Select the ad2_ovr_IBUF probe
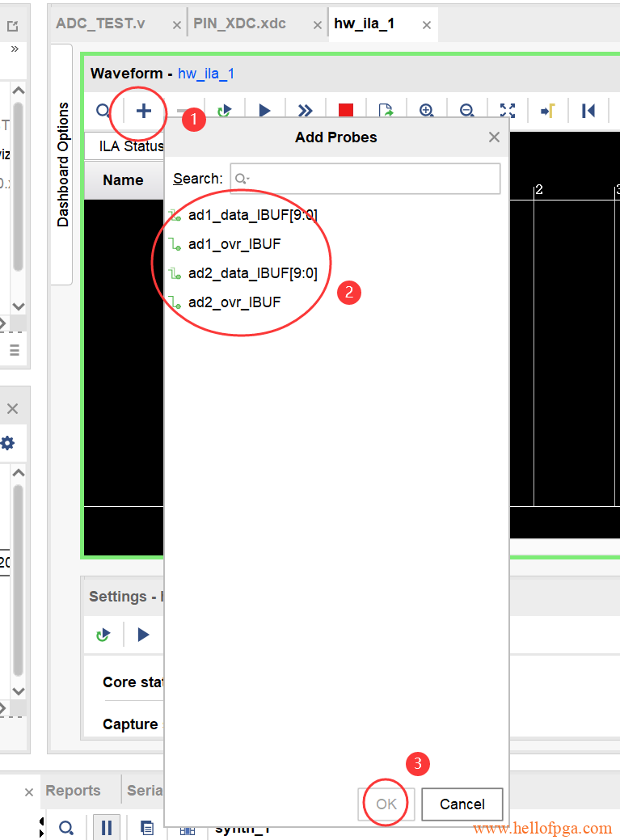This screenshot has width=620, height=840. (234, 302)
